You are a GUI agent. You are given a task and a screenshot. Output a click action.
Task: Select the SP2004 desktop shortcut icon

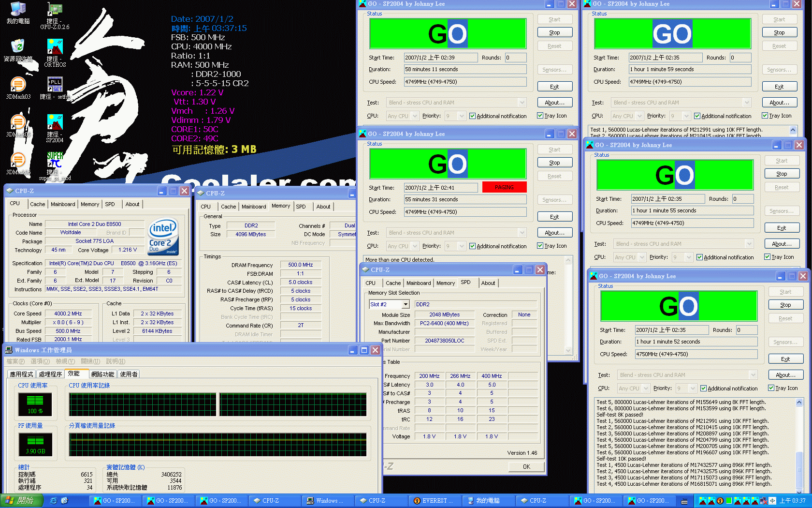pyautogui.click(x=55, y=122)
